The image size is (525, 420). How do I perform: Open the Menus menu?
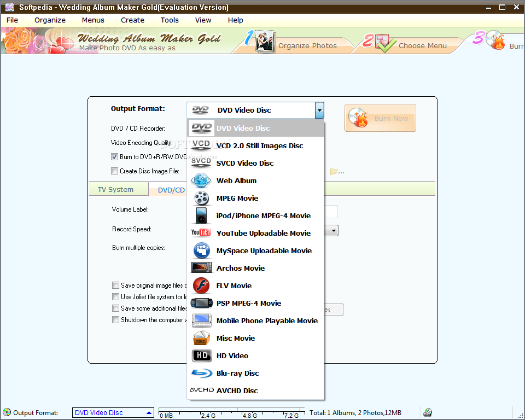(93, 20)
